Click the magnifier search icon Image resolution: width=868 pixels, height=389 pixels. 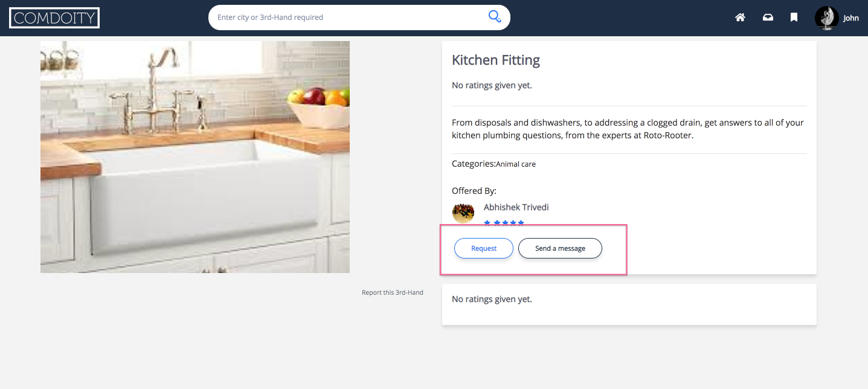point(494,17)
